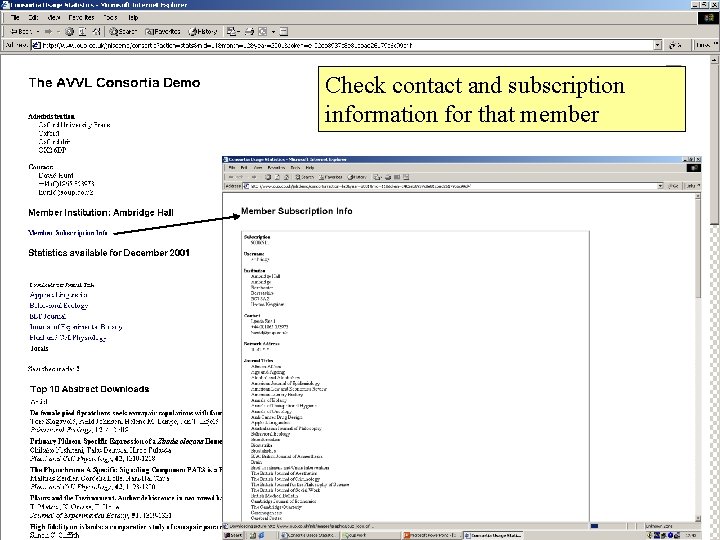Click the main window's vertical scrollbar up arrow
This screenshot has width=720, height=540.
pyautogui.click(x=714, y=60)
